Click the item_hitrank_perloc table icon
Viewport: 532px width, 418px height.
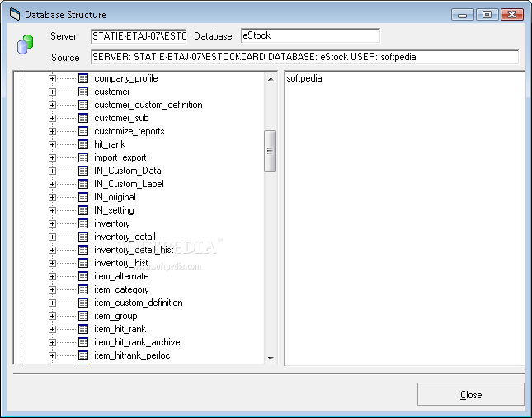tap(83, 355)
